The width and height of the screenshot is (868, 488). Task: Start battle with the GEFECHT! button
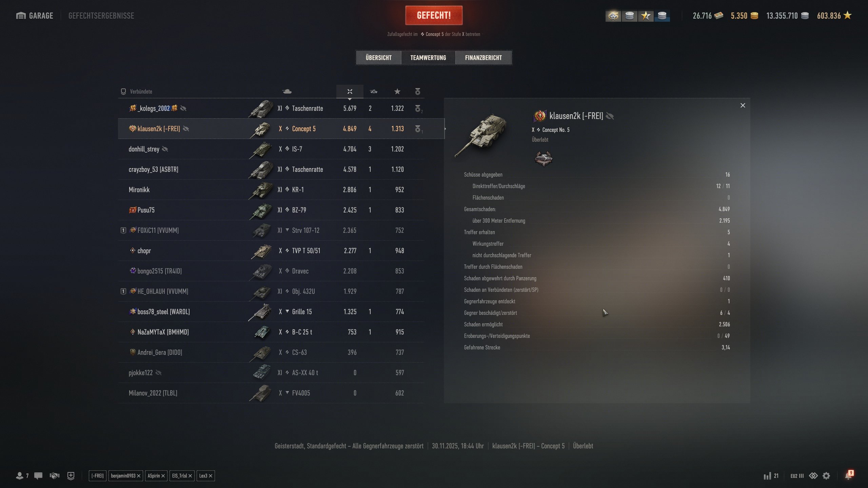[x=434, y=15]
